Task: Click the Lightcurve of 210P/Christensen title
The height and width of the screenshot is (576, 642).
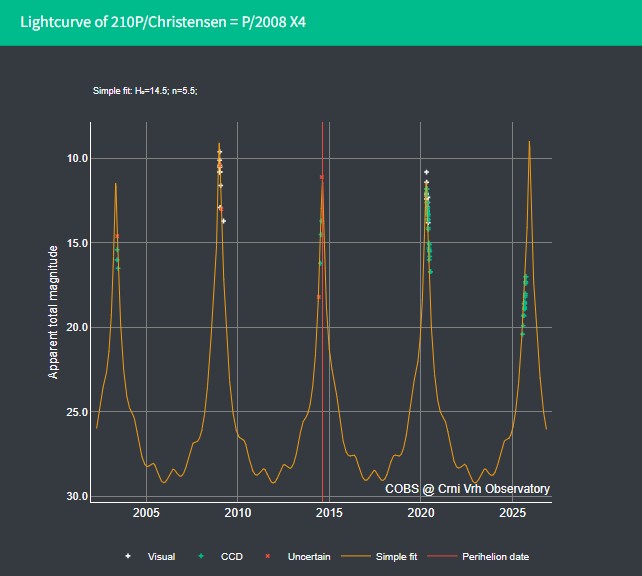Action: 163,22
